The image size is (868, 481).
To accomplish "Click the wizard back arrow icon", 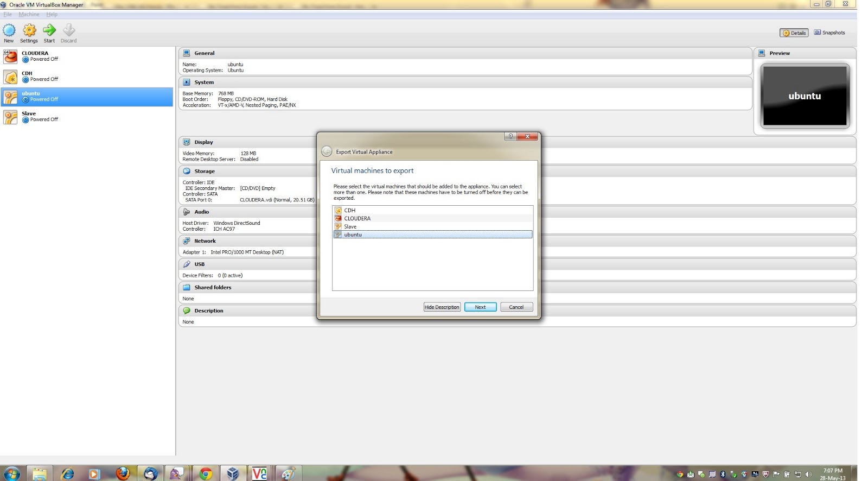I will [x=327, y=151].
